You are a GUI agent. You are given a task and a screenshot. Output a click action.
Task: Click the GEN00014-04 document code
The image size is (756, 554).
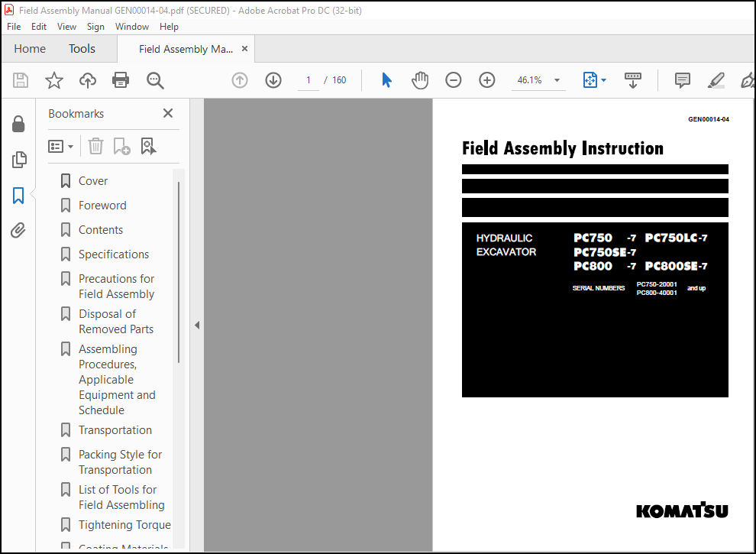(708, 120)
